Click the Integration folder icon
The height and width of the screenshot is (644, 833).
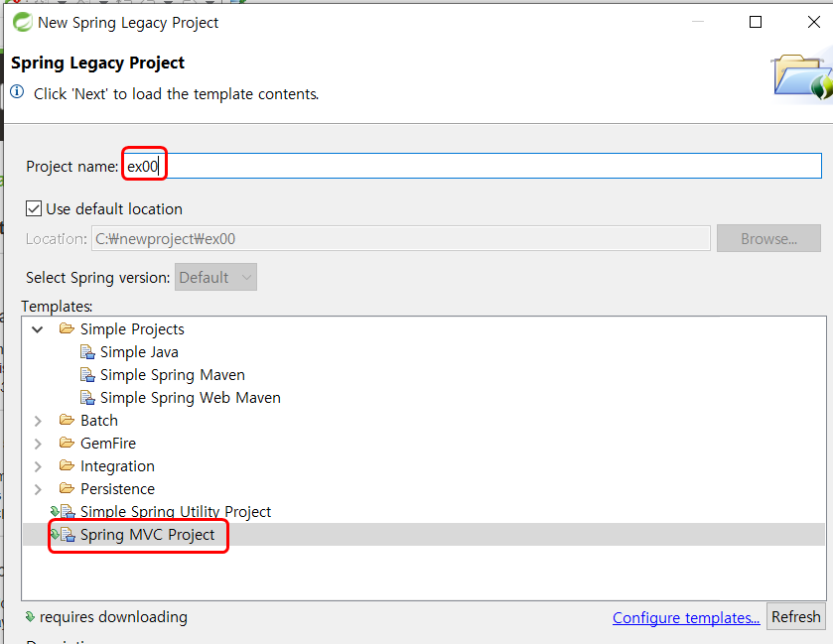pos(67,465)
